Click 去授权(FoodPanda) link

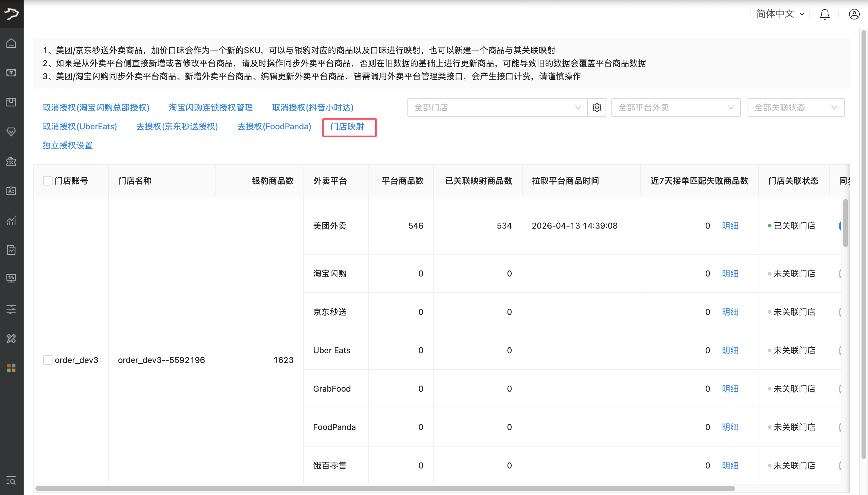coord(274,126)
